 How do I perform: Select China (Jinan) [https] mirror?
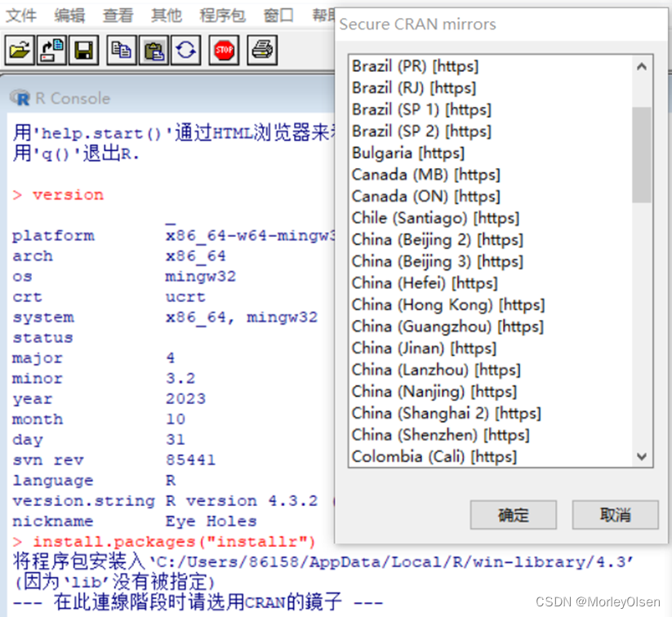[x=490, y=348]
